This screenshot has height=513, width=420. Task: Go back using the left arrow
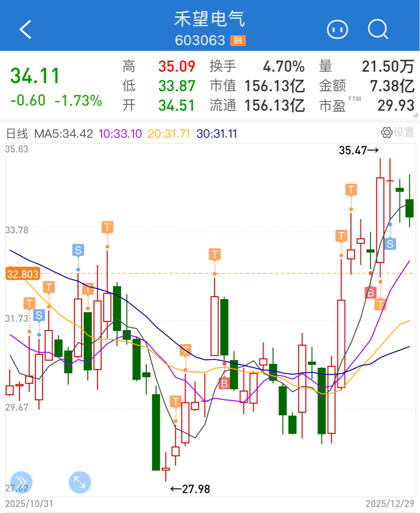tap(25, 30)
